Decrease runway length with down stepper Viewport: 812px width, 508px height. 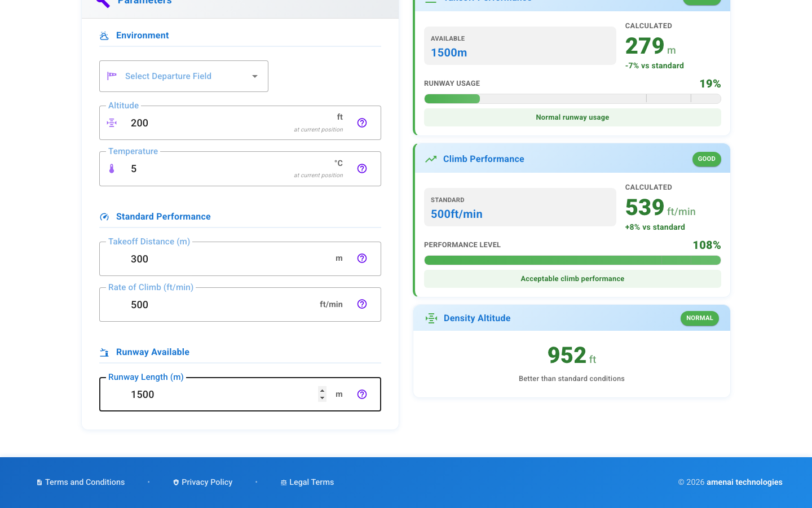pos(322,398)
